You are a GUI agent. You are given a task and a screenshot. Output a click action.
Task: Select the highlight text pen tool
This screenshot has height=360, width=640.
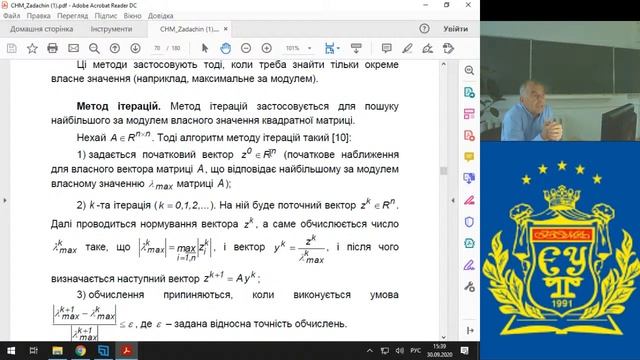click(x=407, y=48)
